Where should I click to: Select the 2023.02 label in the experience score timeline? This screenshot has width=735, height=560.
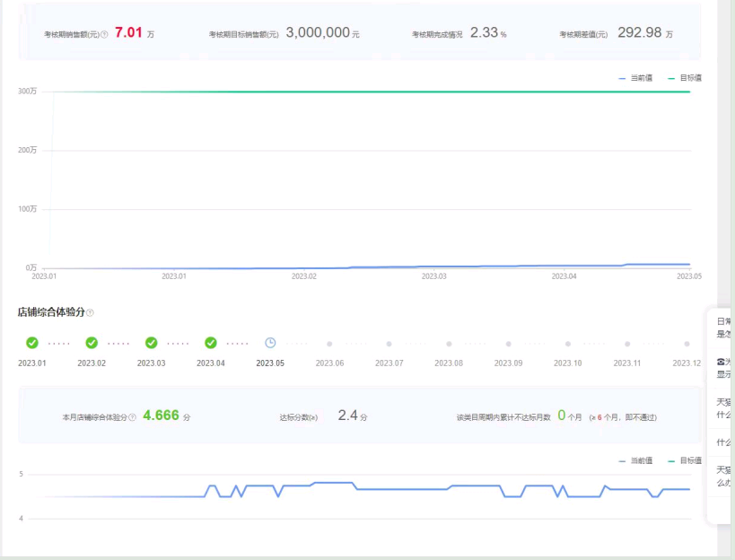(x=92, y=363)
